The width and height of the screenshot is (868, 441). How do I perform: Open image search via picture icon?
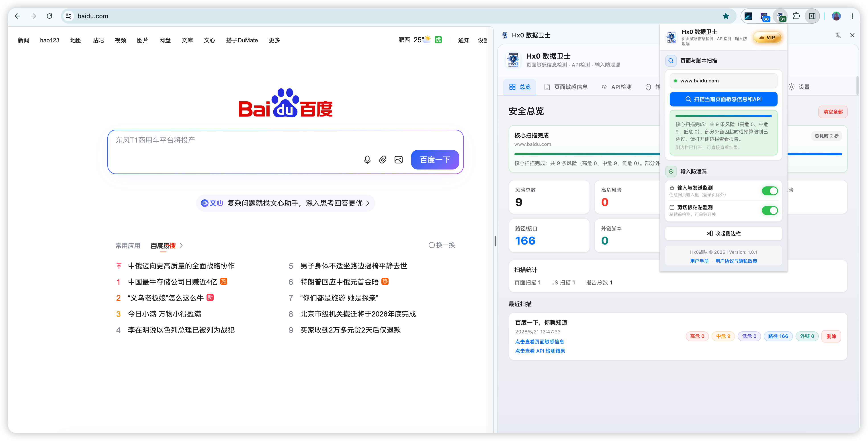click(398, 160)
